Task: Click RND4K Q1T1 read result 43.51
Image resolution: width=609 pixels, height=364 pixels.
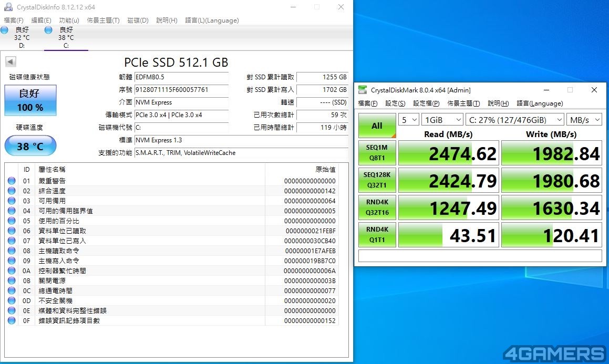Action: 449,235
